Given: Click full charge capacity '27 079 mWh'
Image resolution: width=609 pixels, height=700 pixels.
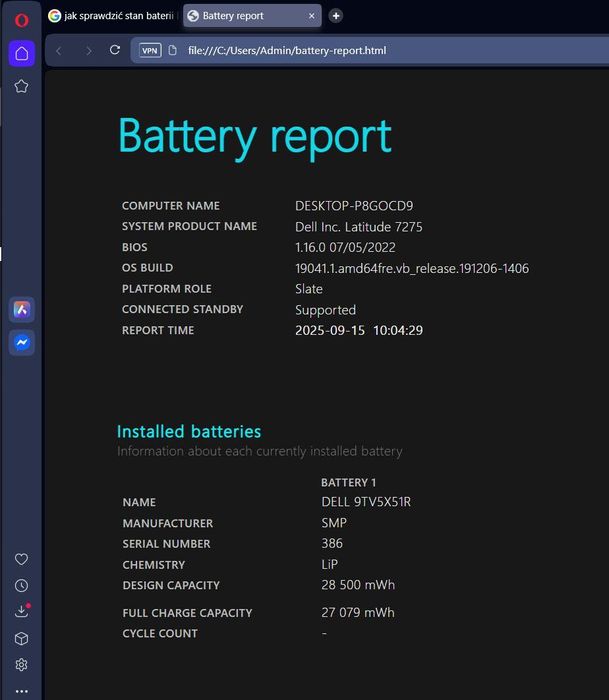Looking at the screenshot, I should pyautogui.click(x=358, y=612).
